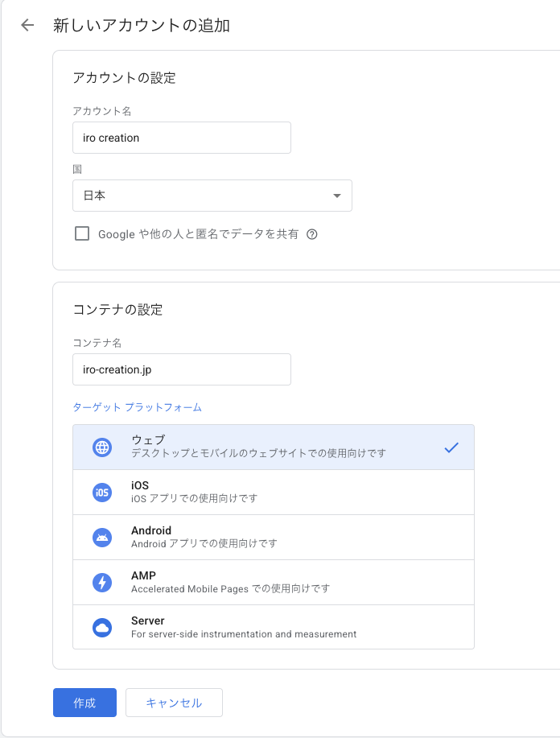This screenshot has width=560, height=738.
Task: Click the back arrow icon
Action: coord(27,25)
